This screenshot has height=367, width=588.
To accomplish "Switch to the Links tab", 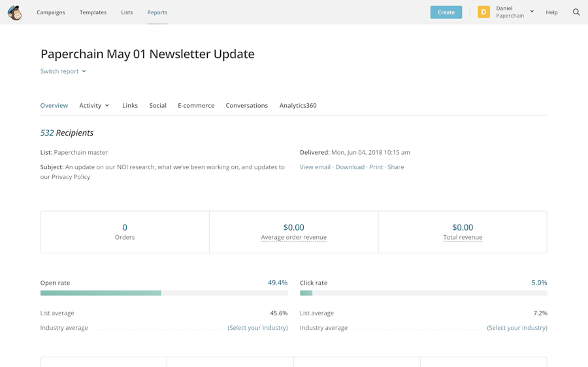I will (x=130, y=106).
